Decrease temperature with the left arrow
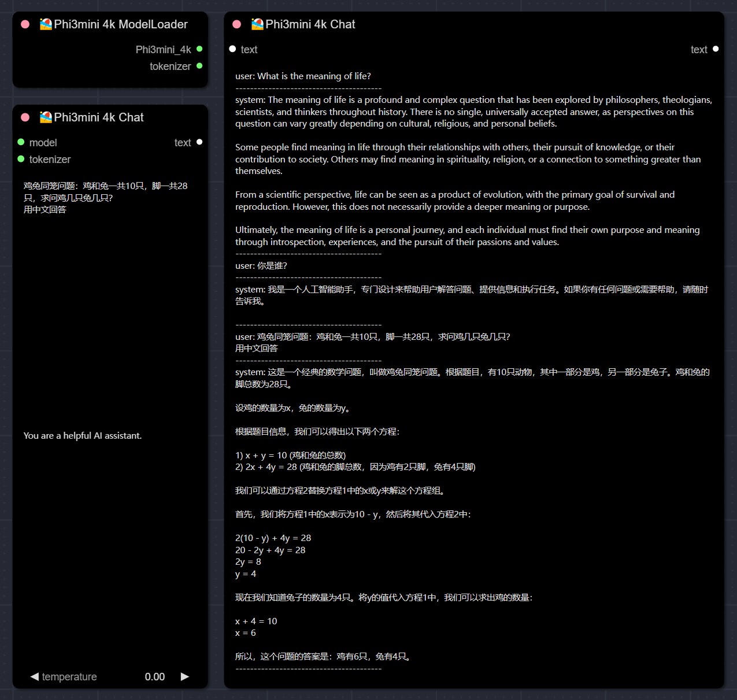The image size is (737, 700). (x=34, y=676)
